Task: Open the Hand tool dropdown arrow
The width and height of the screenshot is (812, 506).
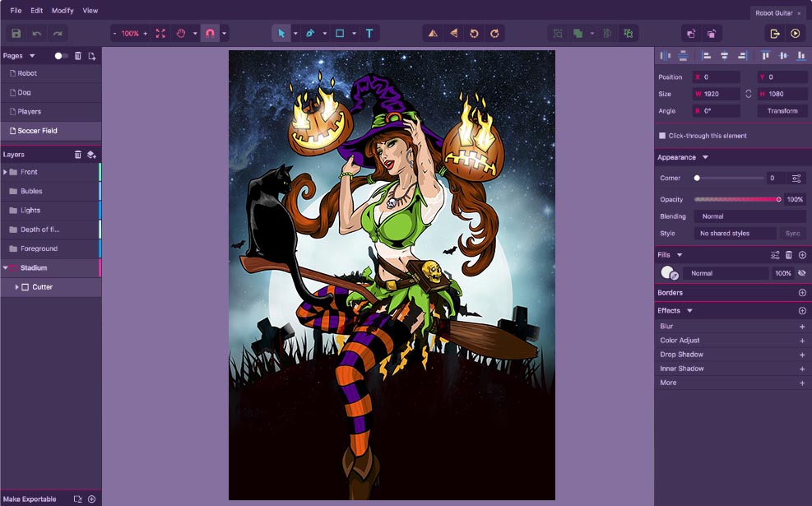Action: 195,34
